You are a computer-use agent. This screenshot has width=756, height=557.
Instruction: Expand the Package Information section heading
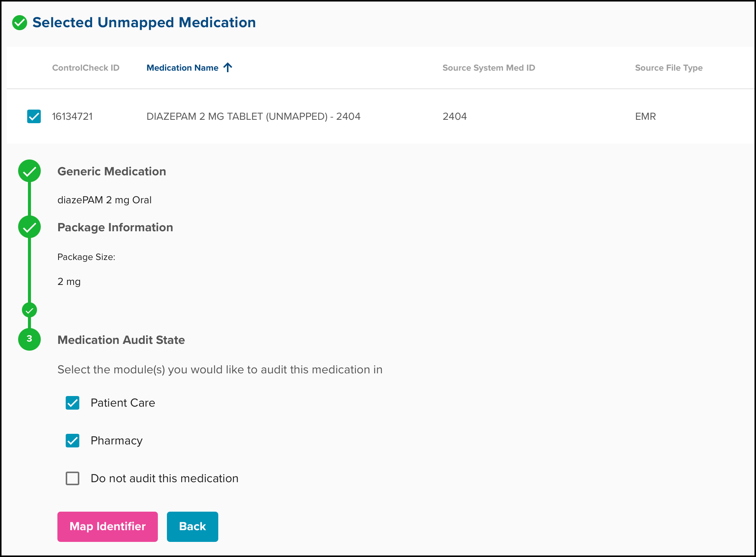[115, 227]
